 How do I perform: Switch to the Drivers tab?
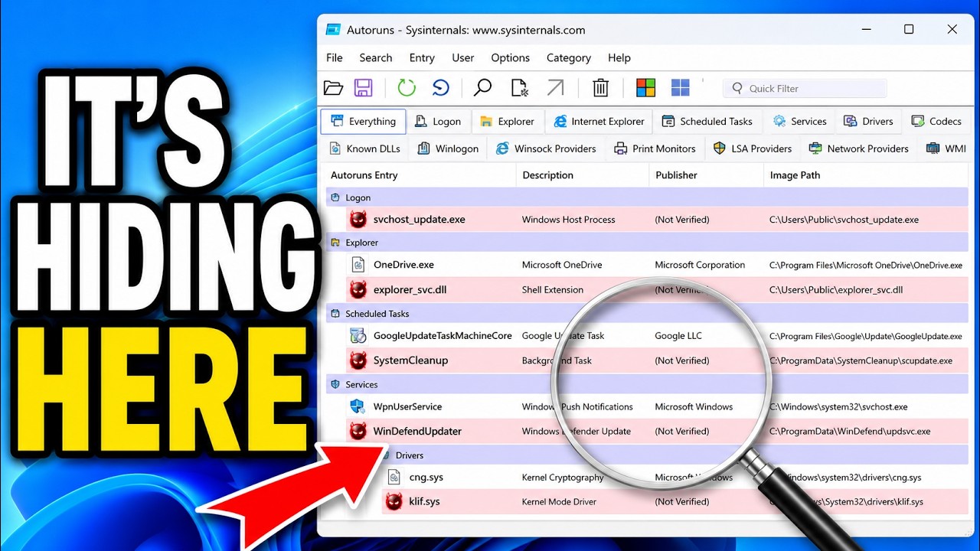(869, 121)
